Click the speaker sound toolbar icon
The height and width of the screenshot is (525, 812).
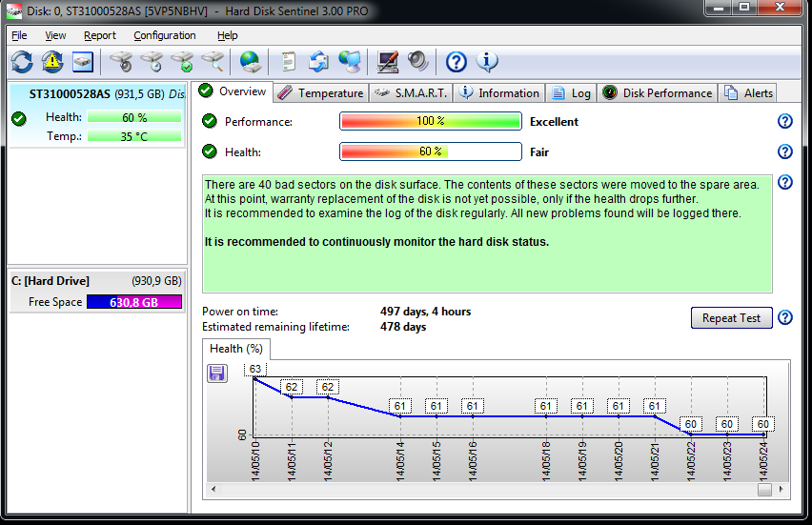point(417,62)
